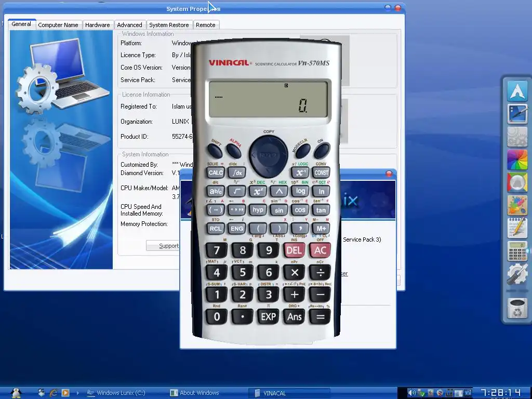
Task: Click the MODE CLR calculator key
Action: click(x=303, y=151)
